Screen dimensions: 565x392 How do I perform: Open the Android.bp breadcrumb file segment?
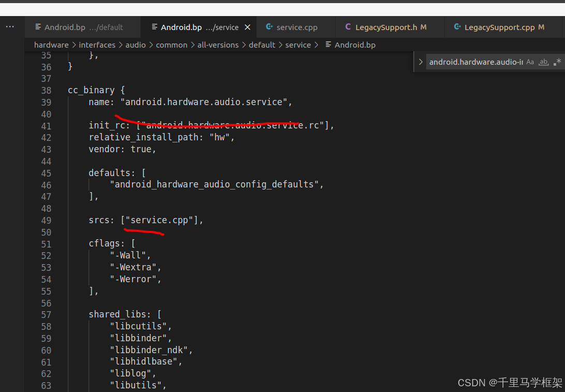(x=351, y=45)
